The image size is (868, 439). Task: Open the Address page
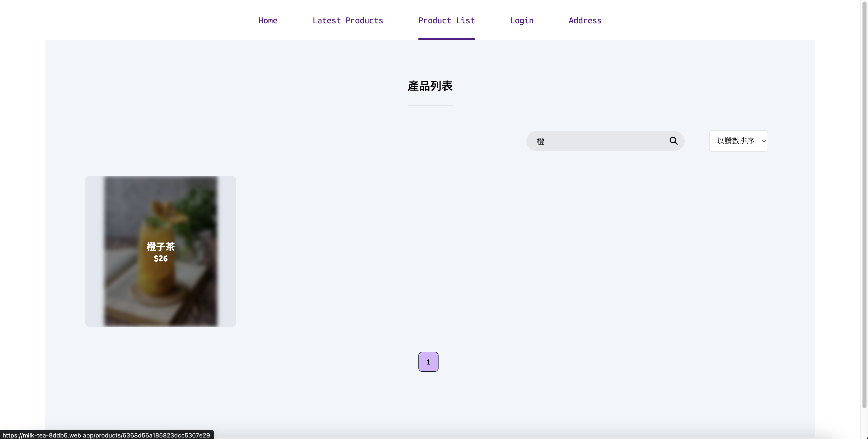(x=585, y=20)
